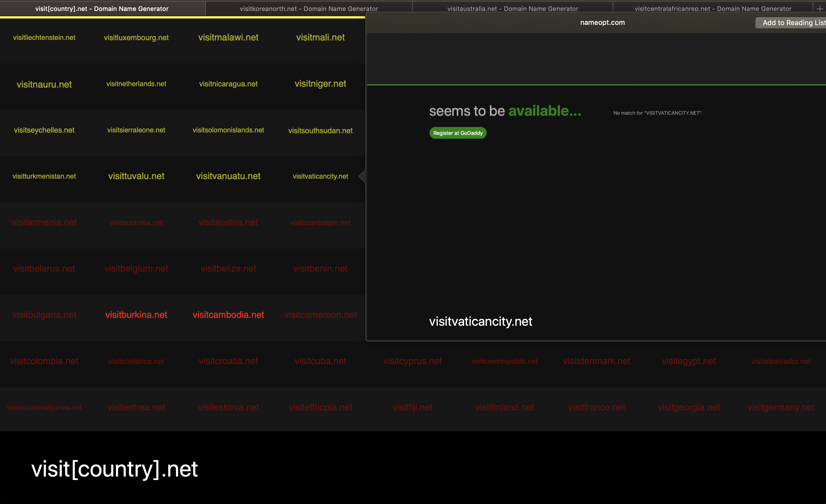Open the visittuvalu.net domain link
The image size is (826, 504).
(x=136, y=176)
